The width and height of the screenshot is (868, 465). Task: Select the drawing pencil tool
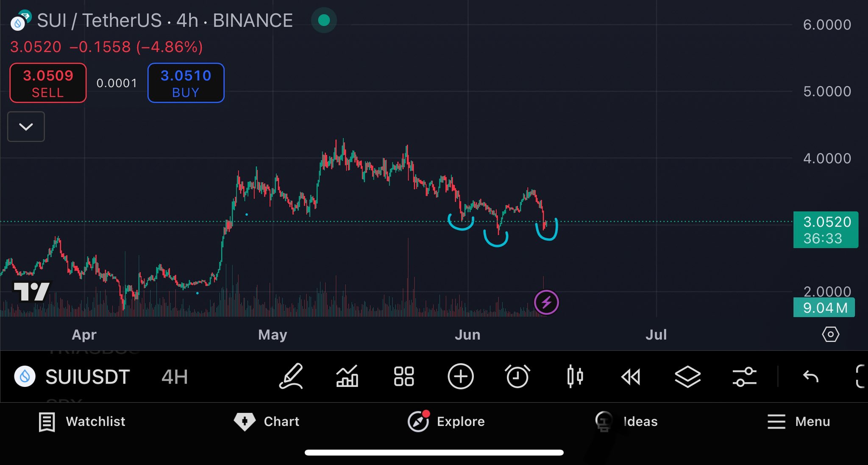(291, 376)
